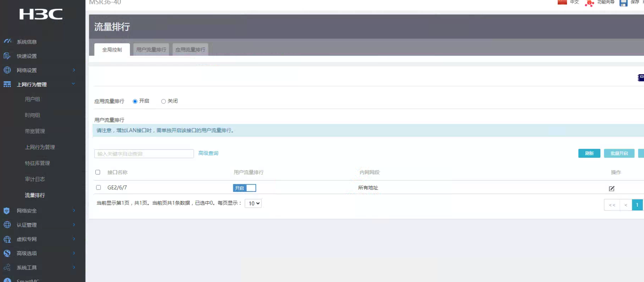The height and width of the screenshot is (282, 644).
Task: Click the 所有地址 cell
Action: click(x=368, y=188)
